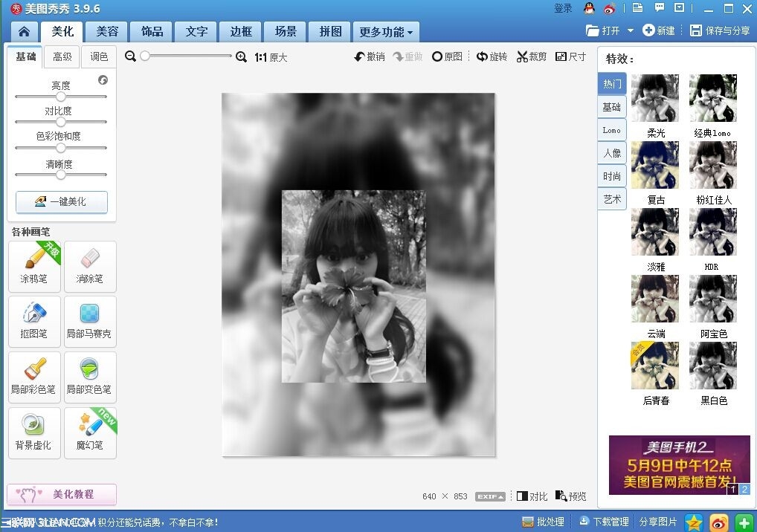Choose the 抠图笔 cutout pen tool
This screenshot has width=757, height=532.
tap(34, 322)
